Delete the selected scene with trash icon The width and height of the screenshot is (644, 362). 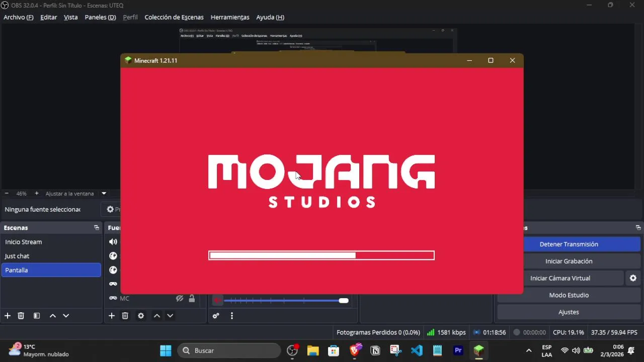tap(21, 316)
